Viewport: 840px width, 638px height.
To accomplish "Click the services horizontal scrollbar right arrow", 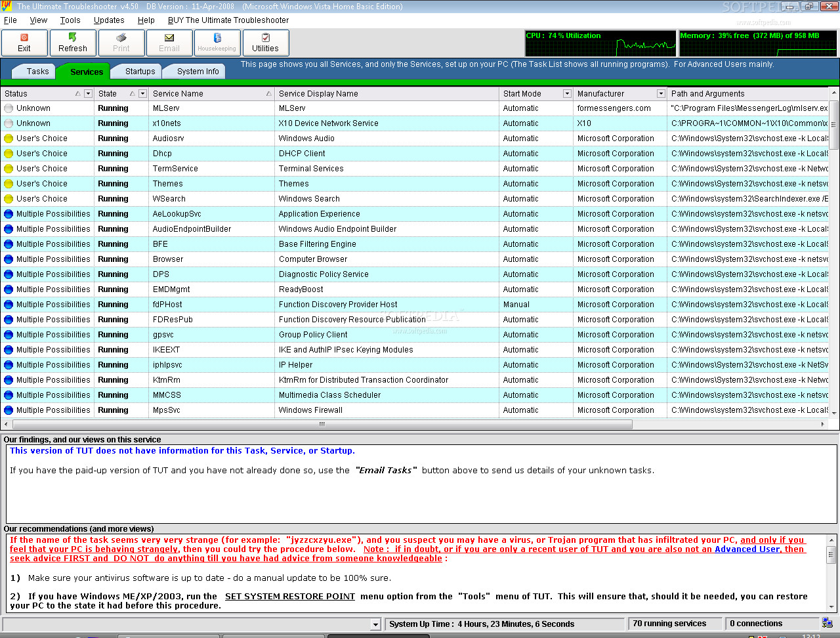I will tap(823, 424).
